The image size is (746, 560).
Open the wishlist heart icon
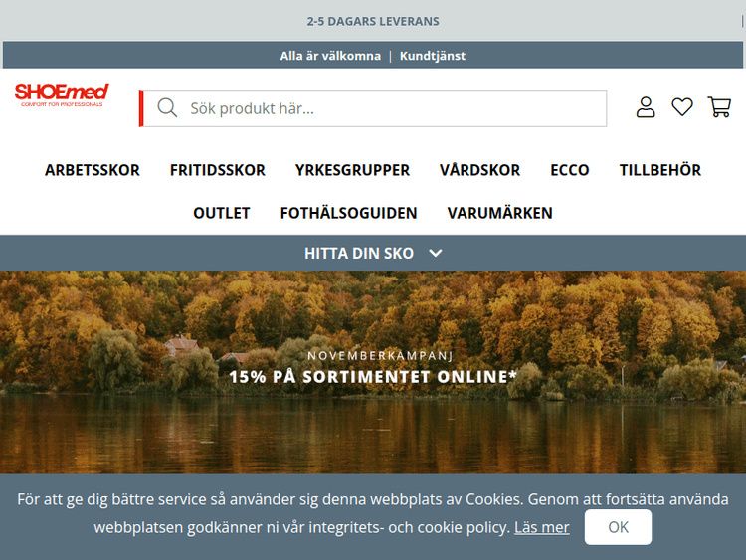tap(682, 107)
